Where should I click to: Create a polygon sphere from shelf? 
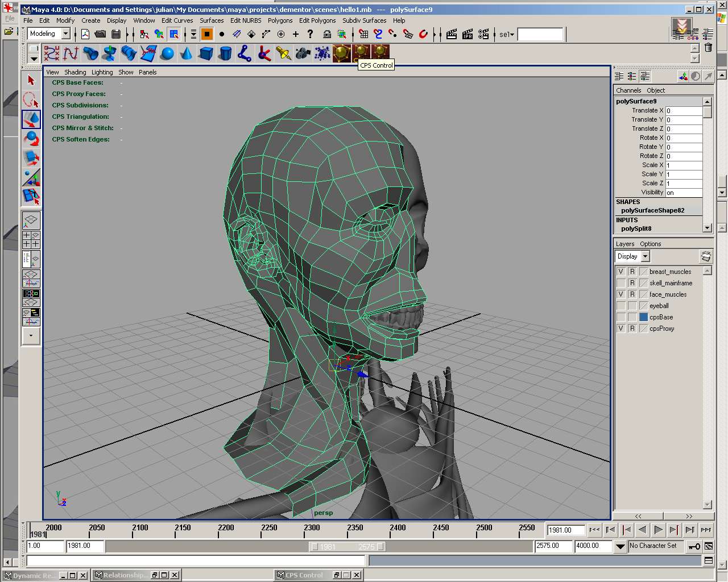click(167, 54)
